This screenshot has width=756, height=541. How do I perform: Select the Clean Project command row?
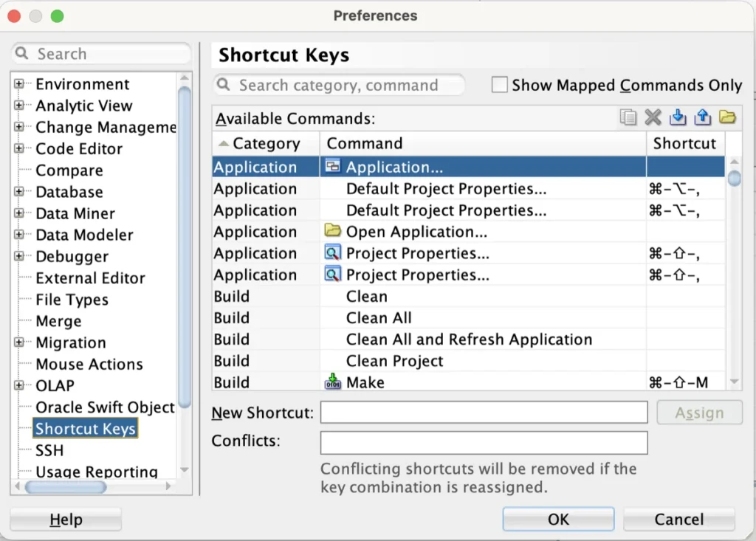point(468,361)
